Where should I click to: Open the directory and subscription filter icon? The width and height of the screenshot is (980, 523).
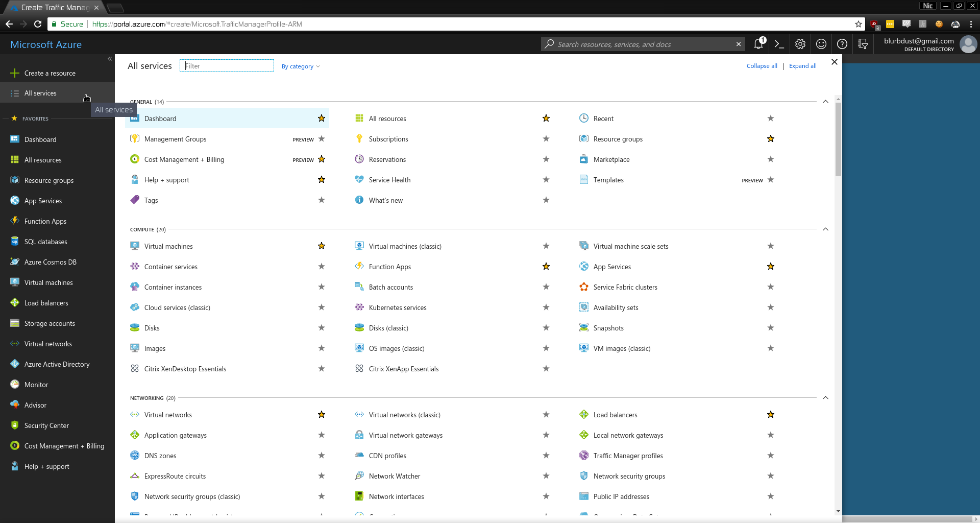click(x=863, y=44)
